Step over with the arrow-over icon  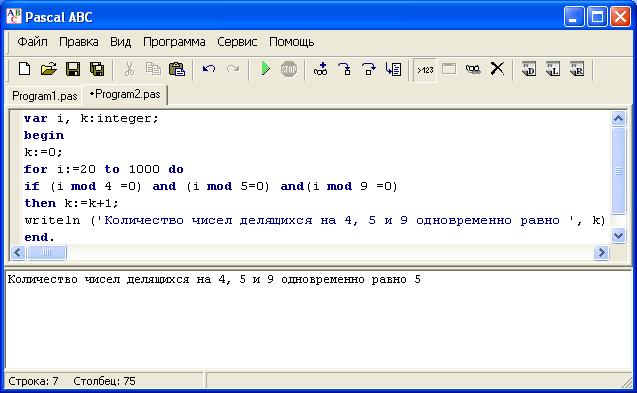(x=368, y=69)
